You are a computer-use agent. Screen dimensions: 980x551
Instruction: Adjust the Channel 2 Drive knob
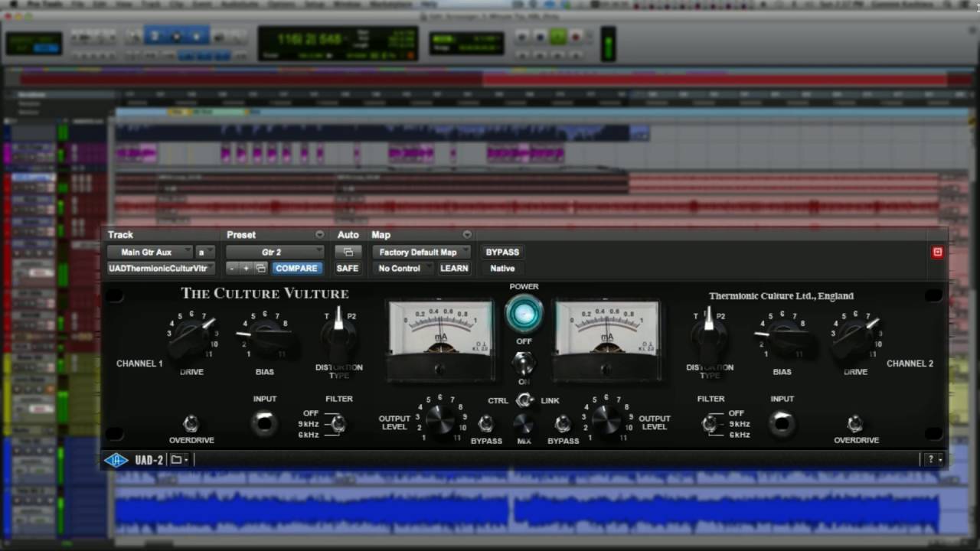(x=855, y=337)
